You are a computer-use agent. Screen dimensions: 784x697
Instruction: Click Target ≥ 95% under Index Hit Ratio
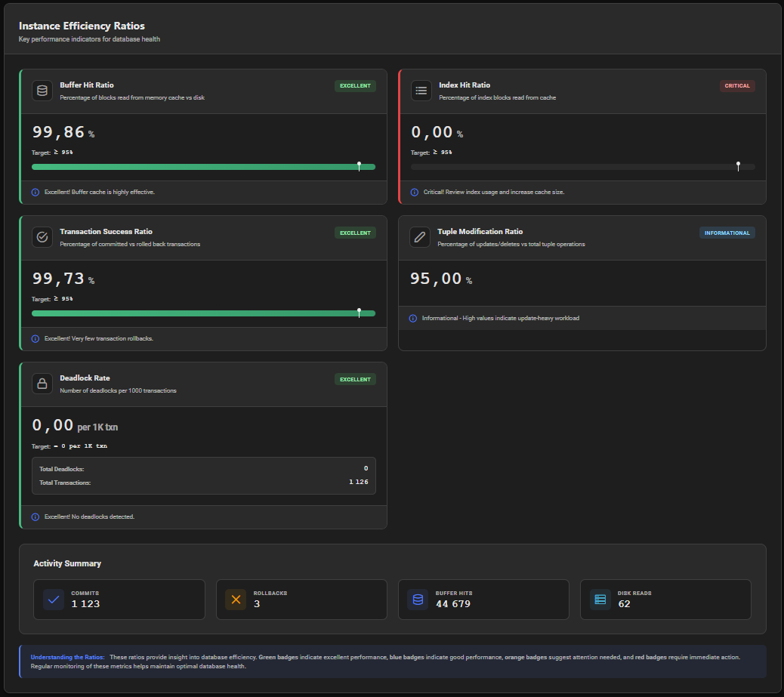click(431, 153)
